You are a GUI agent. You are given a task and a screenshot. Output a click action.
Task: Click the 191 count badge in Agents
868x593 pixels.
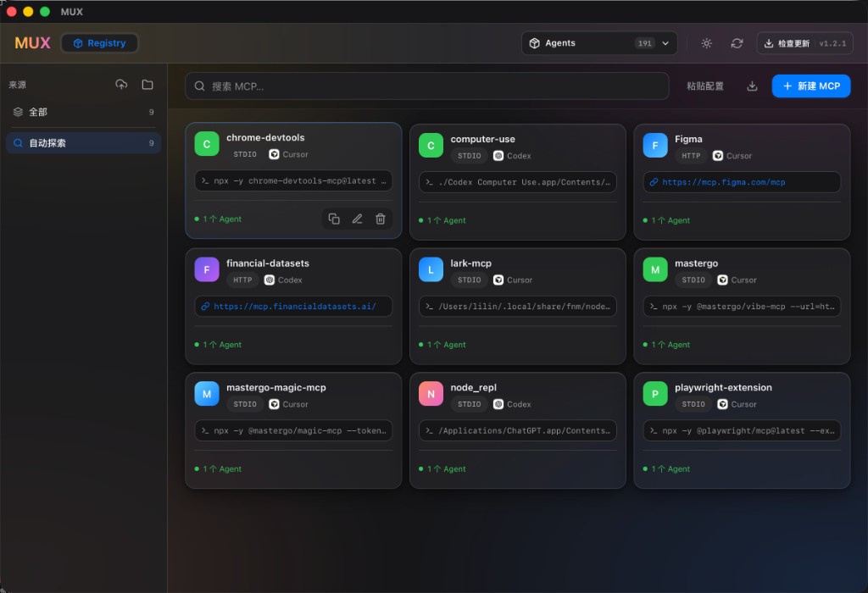(644, 43)
